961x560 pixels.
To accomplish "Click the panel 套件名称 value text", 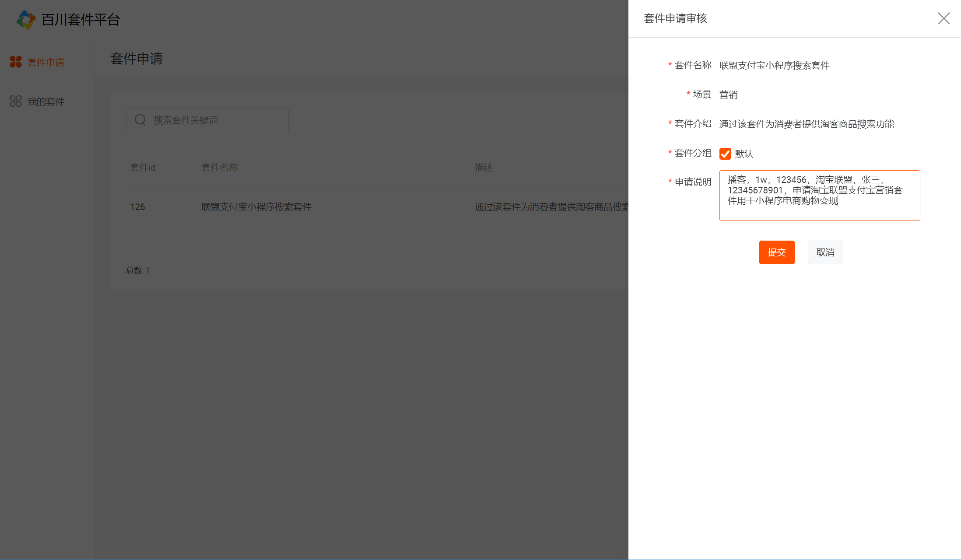I will 775,66.
